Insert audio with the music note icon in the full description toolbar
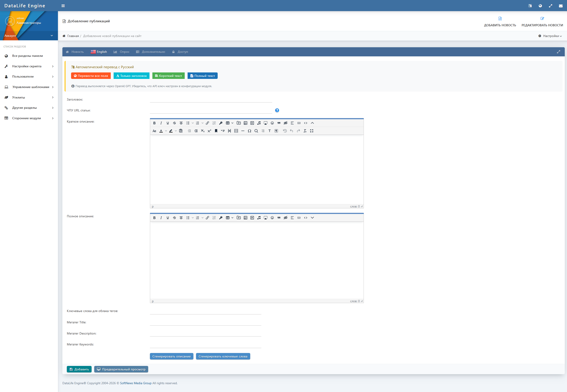Viewport: 567px width, 392px height. 259,218
